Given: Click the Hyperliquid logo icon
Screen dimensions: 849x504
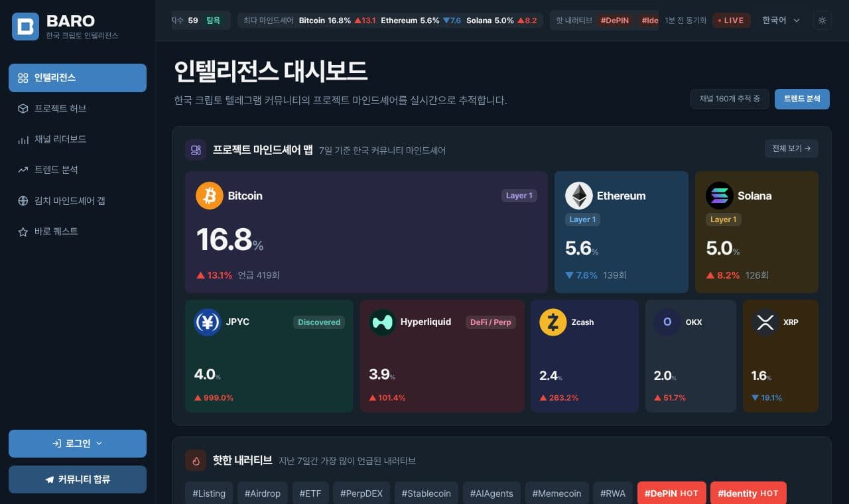Looking at the screenshot, I should pos(383,322).
